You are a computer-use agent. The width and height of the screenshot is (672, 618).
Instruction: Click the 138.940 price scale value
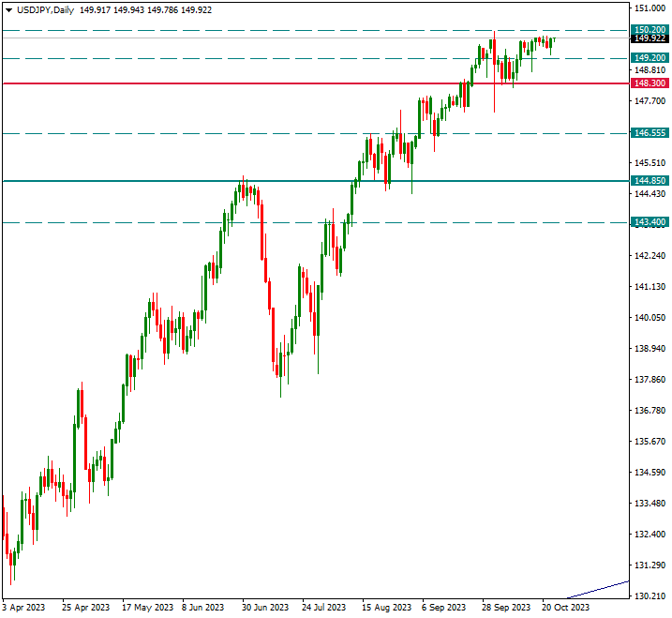pos(650,348)
